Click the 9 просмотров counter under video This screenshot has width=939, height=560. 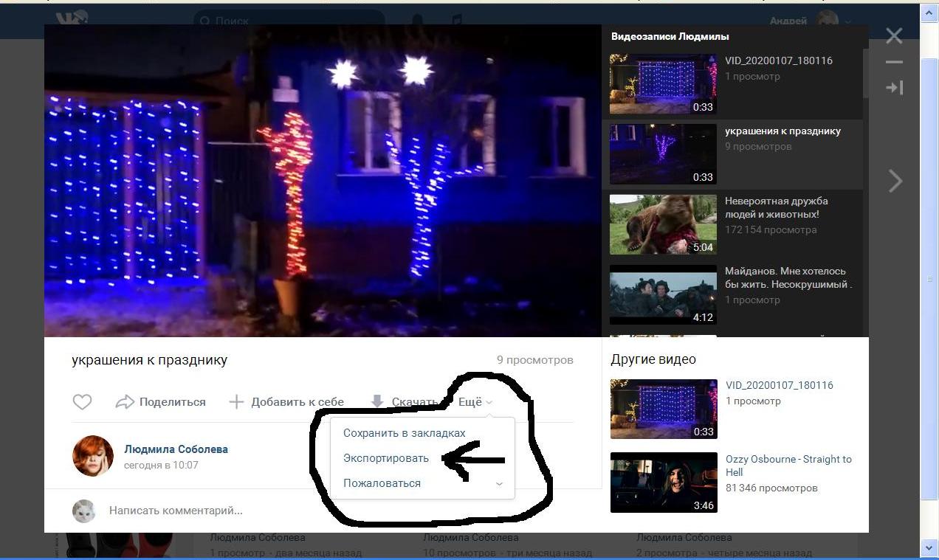(x=534, y=360)
